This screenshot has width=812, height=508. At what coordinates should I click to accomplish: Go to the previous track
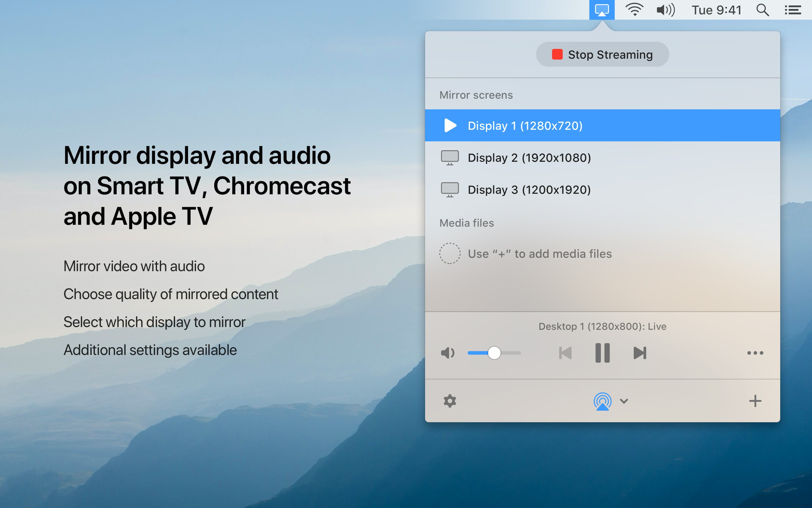565,353
